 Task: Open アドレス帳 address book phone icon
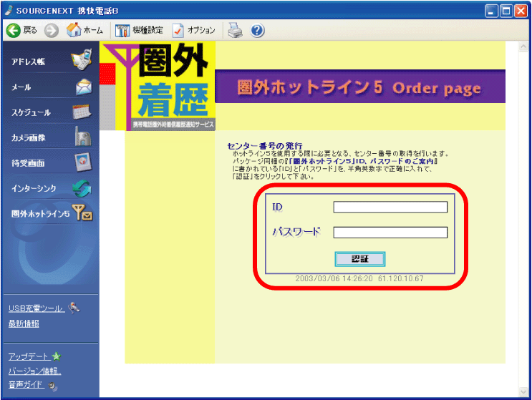coord(82,59)
